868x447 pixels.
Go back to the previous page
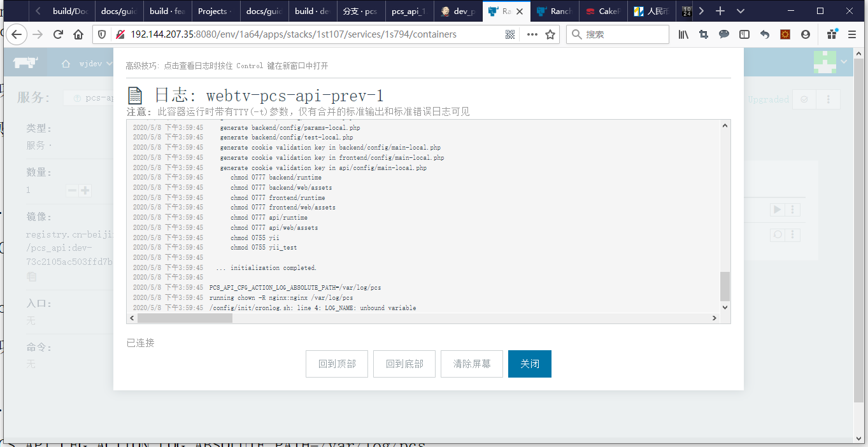coord(17,34)
